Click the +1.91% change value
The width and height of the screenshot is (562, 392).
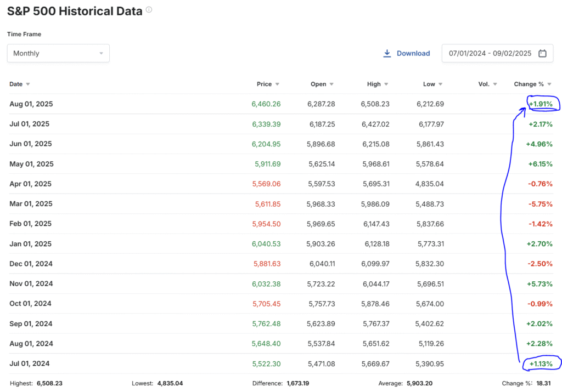[x=541, y=104]
